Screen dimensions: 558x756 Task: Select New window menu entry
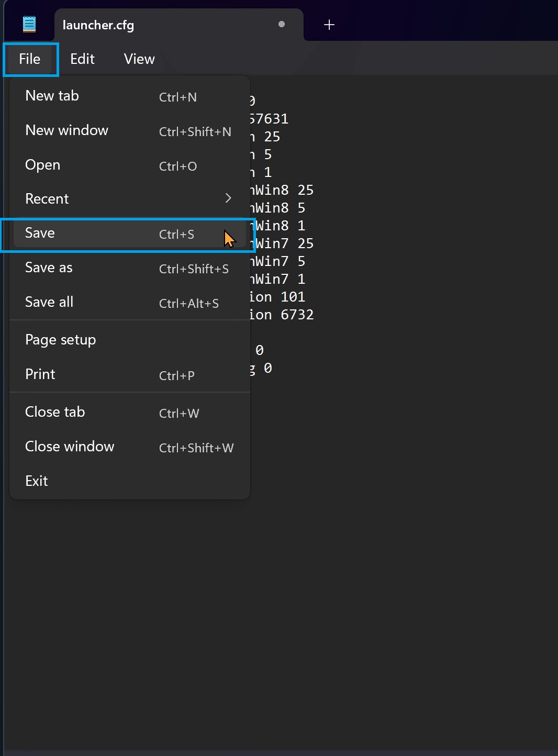[x=67, y=130]
